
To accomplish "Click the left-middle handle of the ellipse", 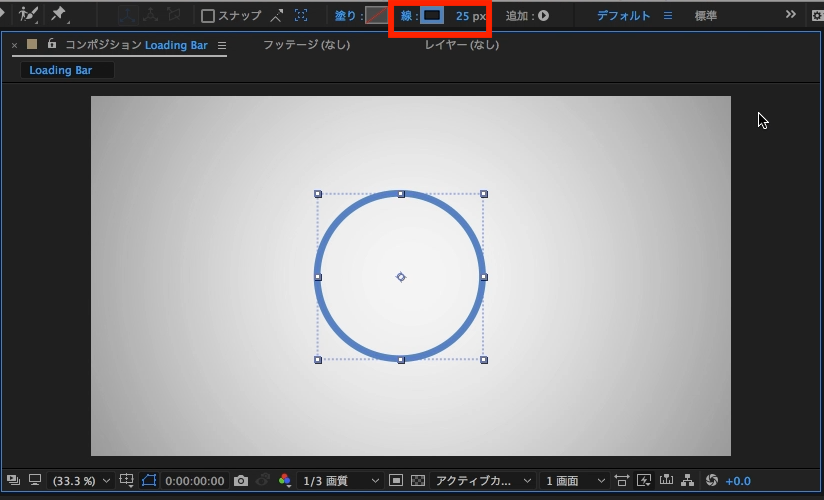I will point(318,277).
